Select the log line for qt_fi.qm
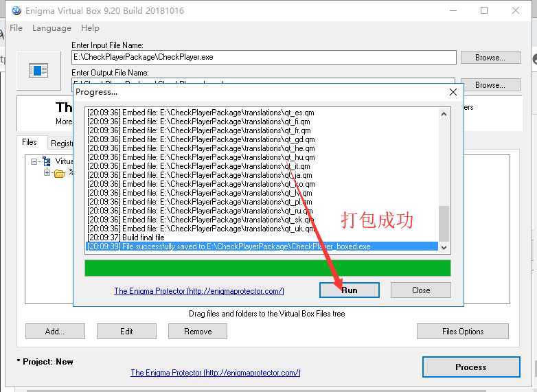537x392 pixels. [262, 122]
